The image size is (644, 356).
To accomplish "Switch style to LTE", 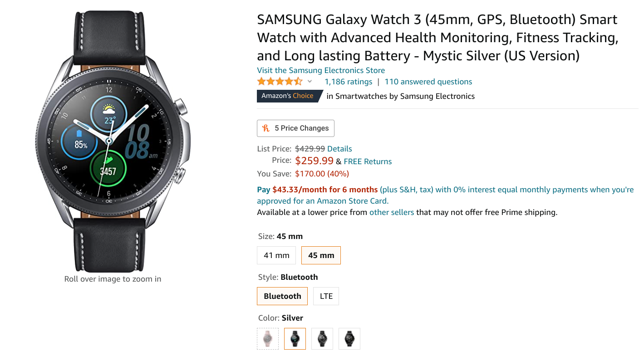I will 325,296.
